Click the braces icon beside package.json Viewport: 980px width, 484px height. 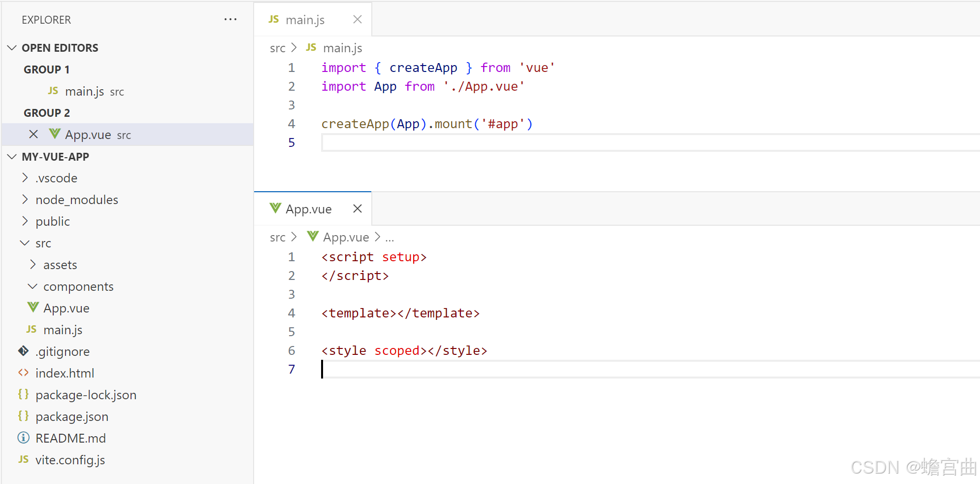point(24,416)
